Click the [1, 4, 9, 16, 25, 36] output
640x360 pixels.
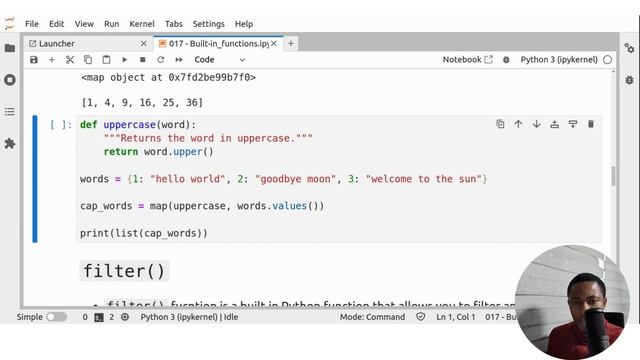[142, 102]
